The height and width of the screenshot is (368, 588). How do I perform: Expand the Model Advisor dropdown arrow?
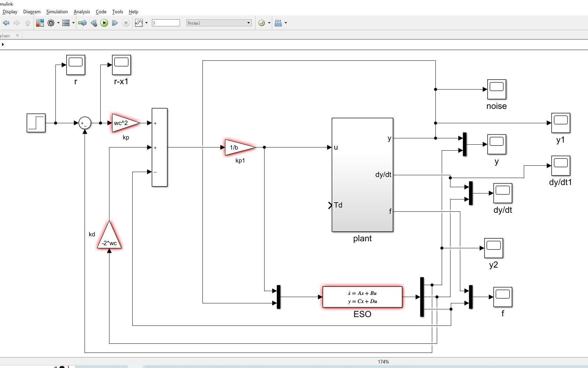pos(269,23)
